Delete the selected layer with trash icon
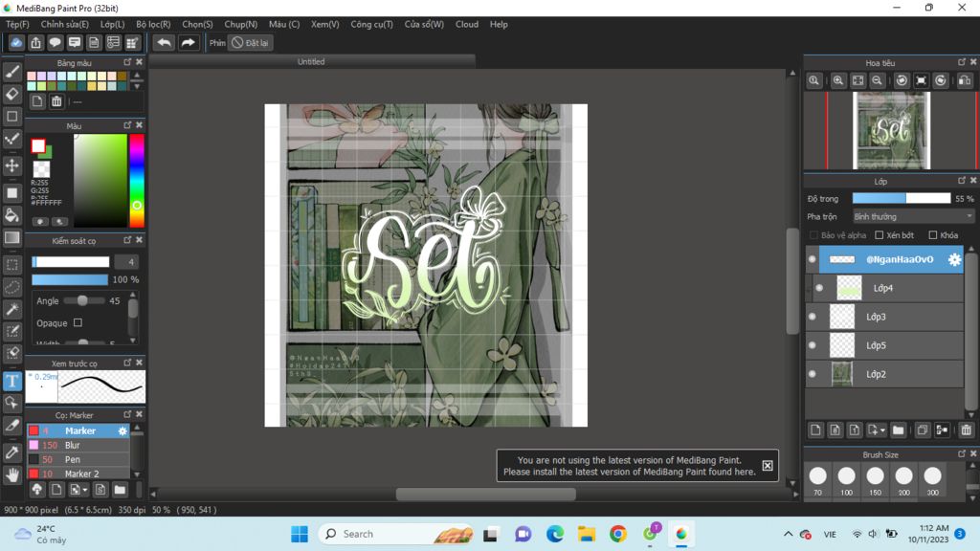 pyautogui.click(x=967, y=430)
